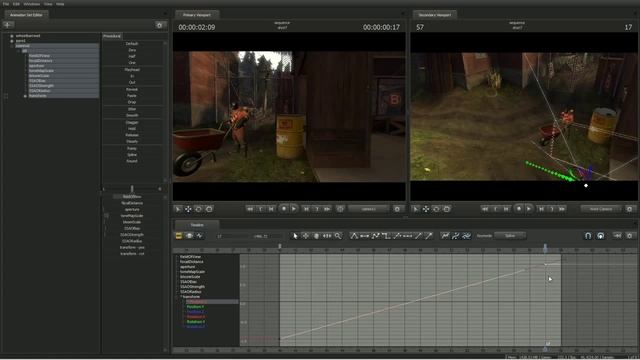
Task: Open secondary viewport work camera dropdown
Action: coord(601,209)
